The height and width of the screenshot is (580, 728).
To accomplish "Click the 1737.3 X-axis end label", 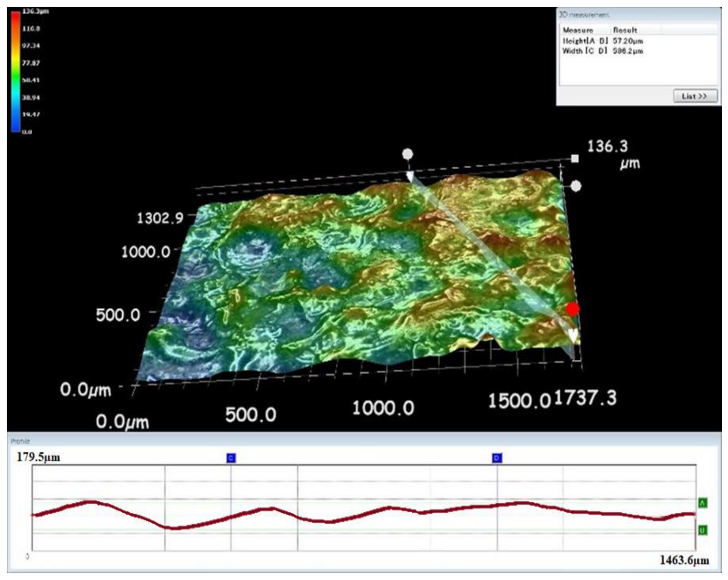I will tap(585, 398).
